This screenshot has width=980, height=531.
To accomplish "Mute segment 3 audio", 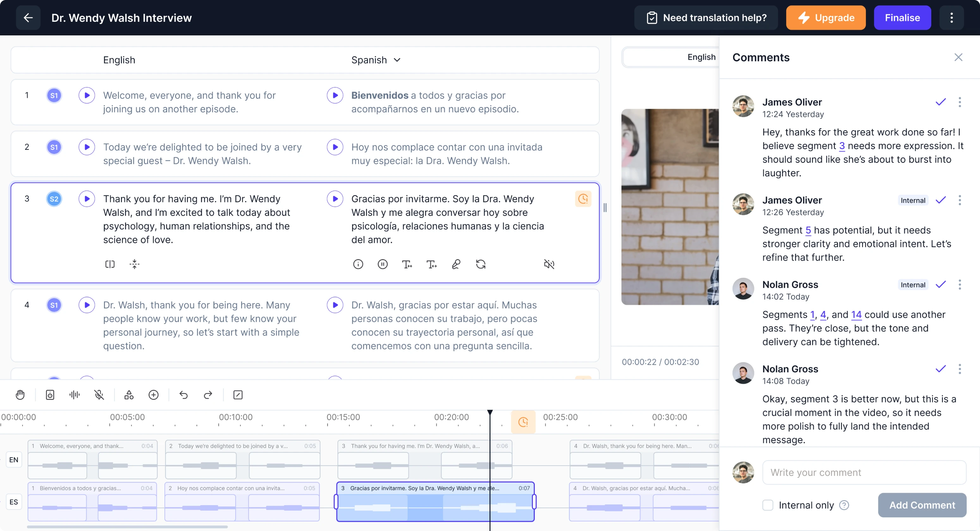I will tap(550, 264).
